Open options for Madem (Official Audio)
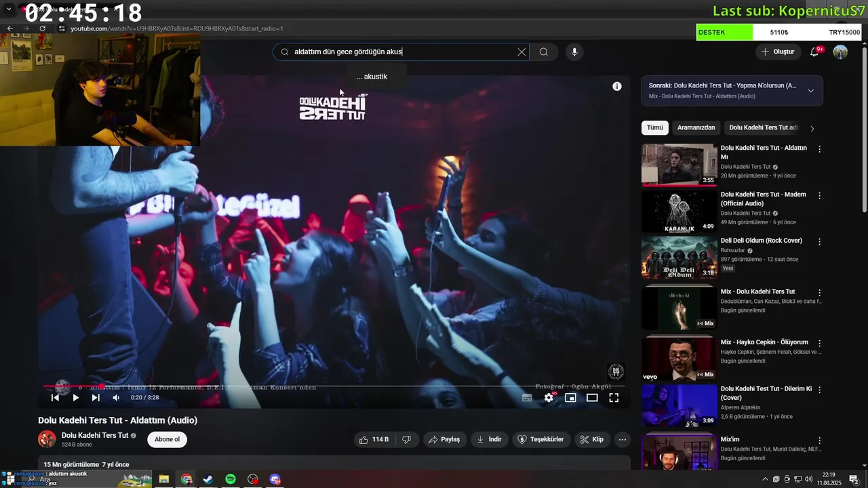The height and width of the screenshot is (488, 868). click(x=819, y=195)
